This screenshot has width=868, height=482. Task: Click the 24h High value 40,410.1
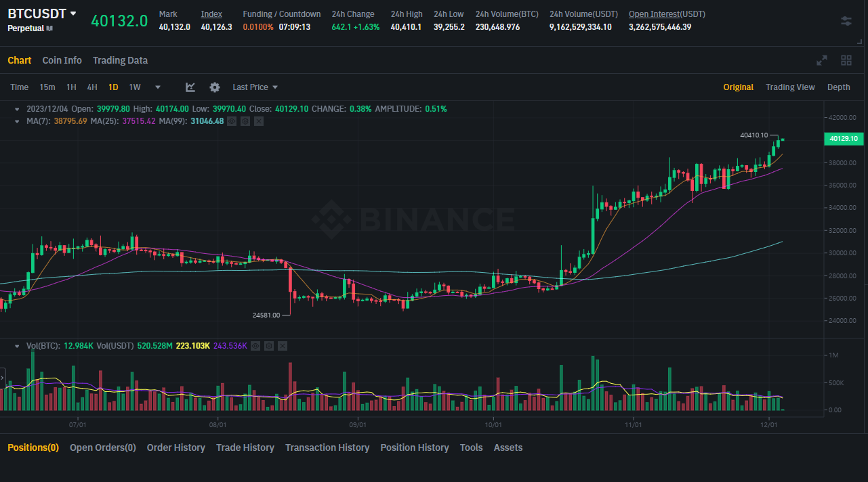point(406,27)
